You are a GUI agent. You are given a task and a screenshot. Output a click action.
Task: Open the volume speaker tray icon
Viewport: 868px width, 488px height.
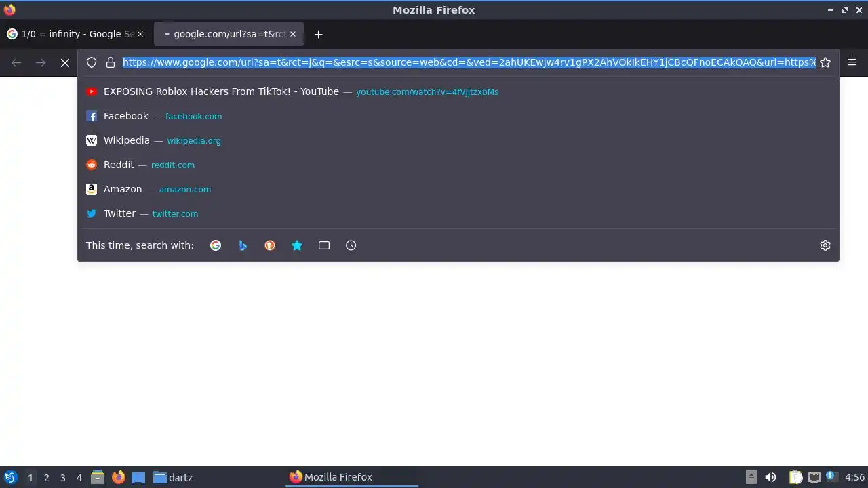coord(770,477)
